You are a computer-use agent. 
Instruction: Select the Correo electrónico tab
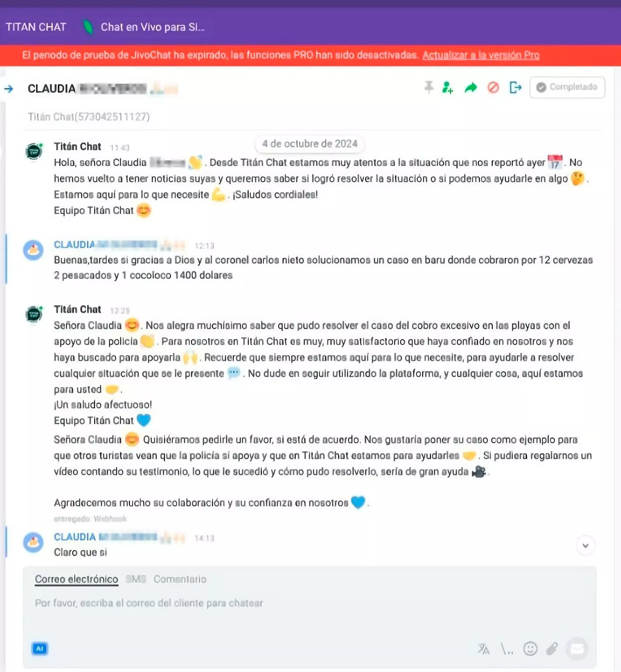pos(76,579)
